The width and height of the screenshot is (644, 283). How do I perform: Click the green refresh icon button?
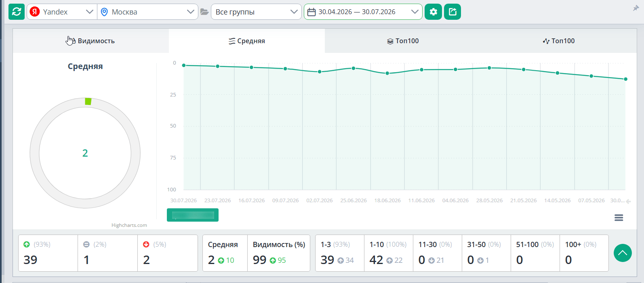coord(17,12)
